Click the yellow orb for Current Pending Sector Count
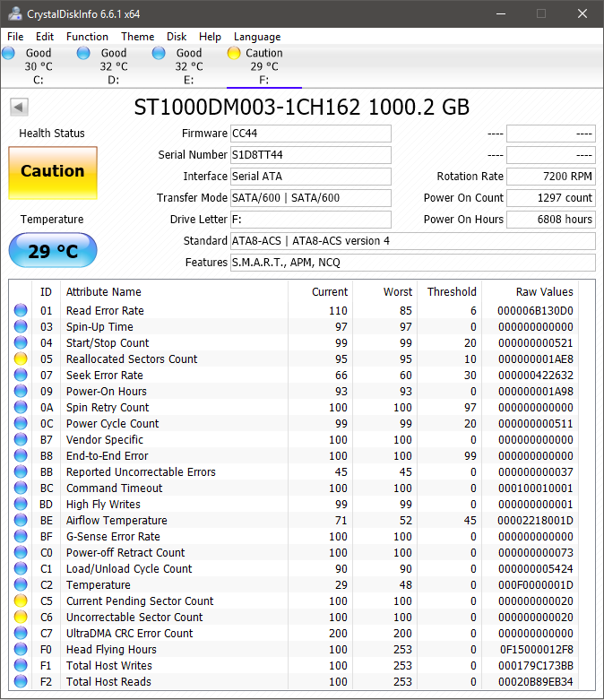This screenshot has width=604, height=700. point(21,601)
